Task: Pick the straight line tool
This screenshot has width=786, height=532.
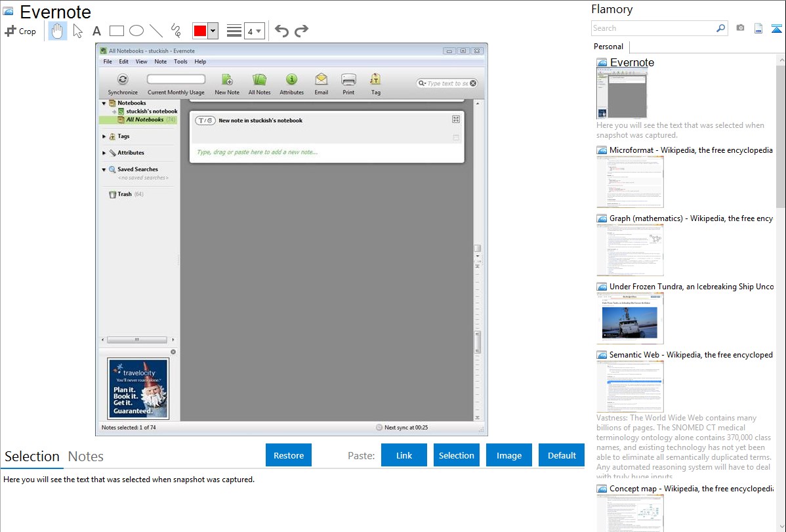Action: [x=156, y=31]
